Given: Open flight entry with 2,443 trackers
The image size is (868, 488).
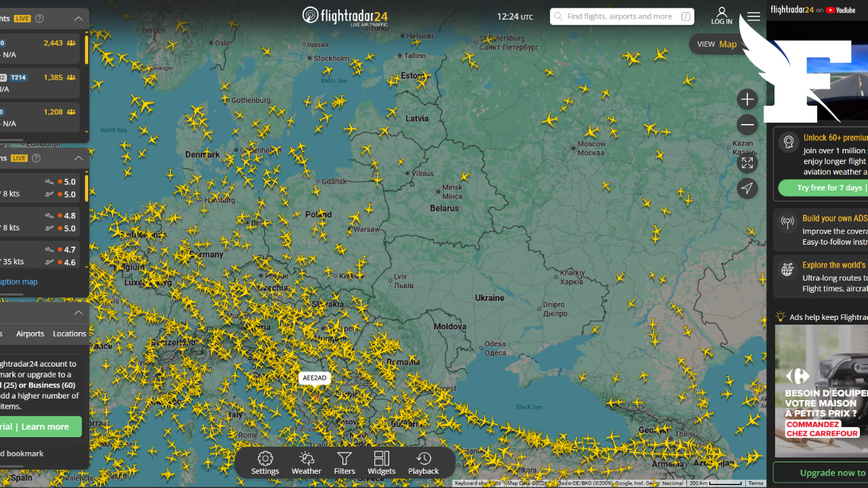Looking at the screenshot, I should 40,48.
